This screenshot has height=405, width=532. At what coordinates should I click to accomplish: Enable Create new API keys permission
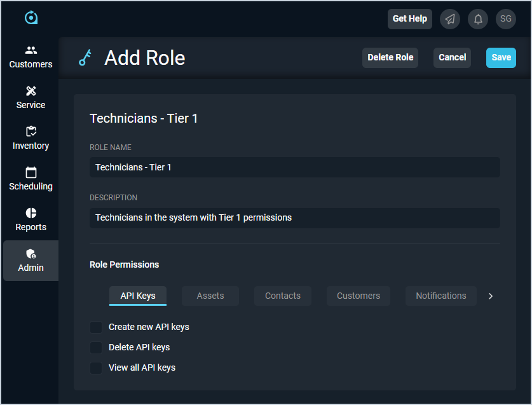[x=96, y=327]
